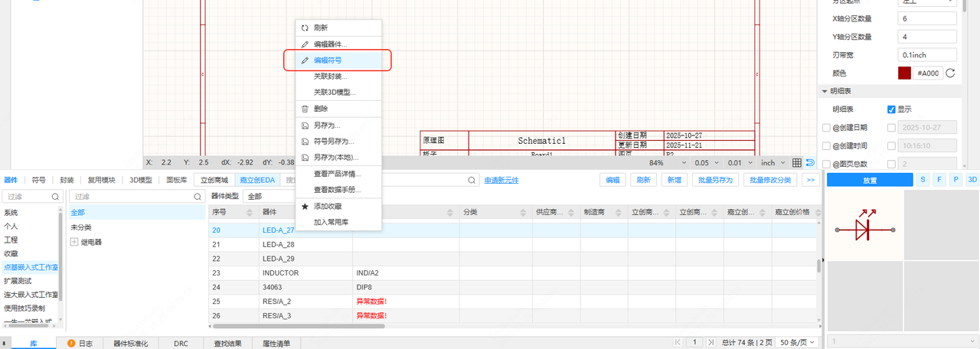
Task: Click the #A000 color hex field
Action: 928,73
